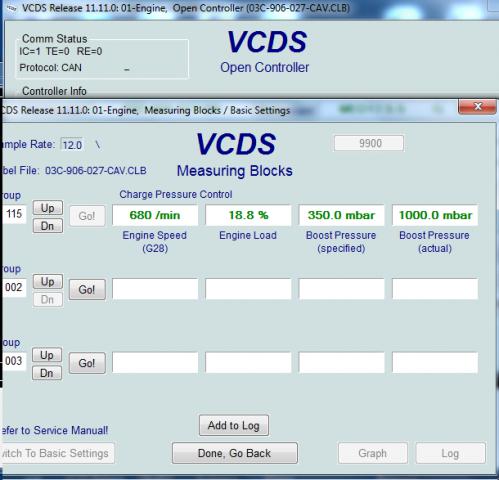Screen dimensions: 499x480
Task: Select the 18.8 % engine load value
Action: pyautogui.click(x=248, y=215)
